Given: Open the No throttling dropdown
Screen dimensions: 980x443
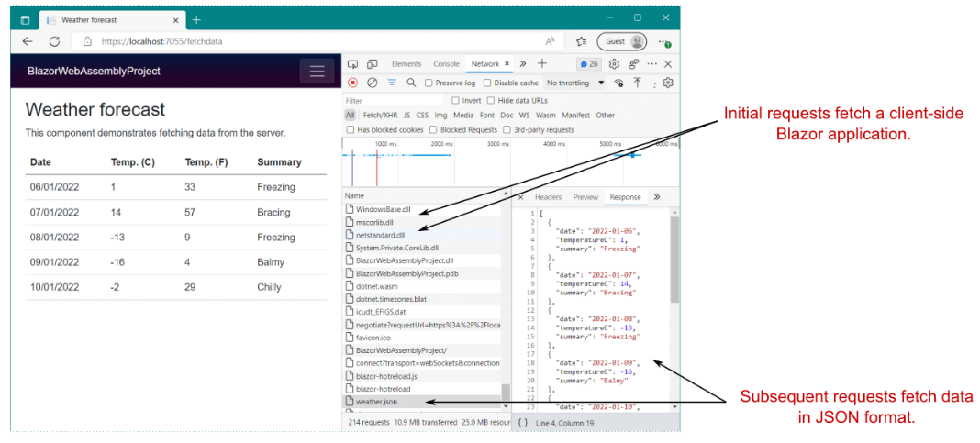Looking at the screenshot, I should tap(575, 83).
